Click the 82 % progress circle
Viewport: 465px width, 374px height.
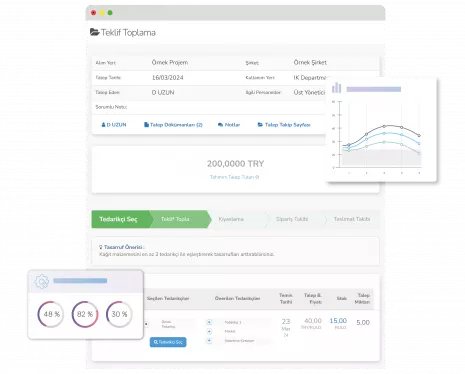pyautogui.click(x=85, y=314)
